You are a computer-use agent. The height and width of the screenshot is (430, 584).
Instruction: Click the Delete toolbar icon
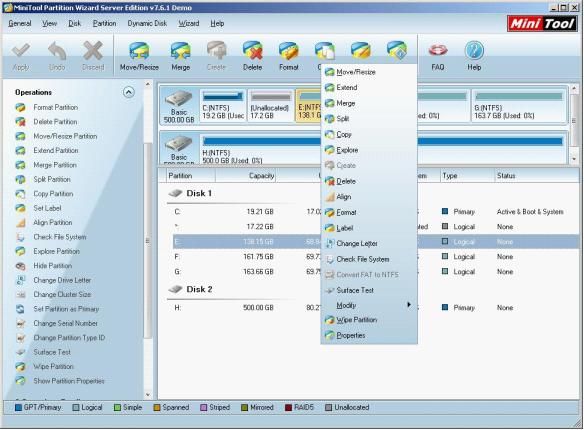[x=253, y=51]
